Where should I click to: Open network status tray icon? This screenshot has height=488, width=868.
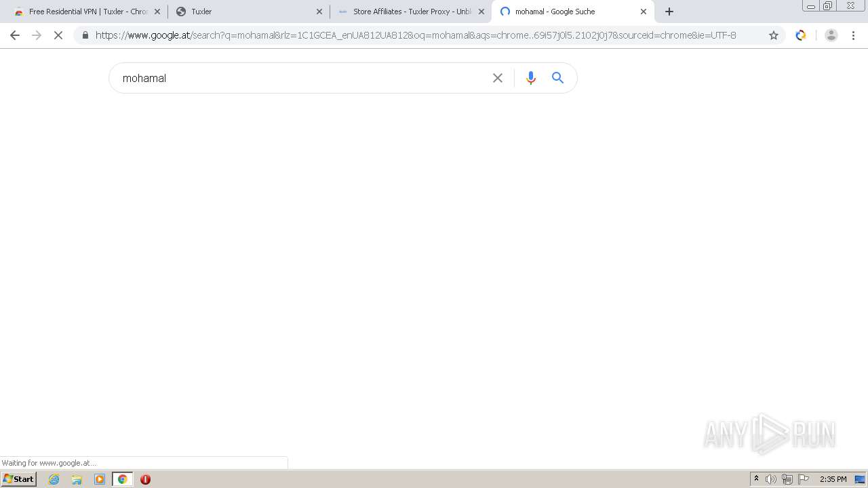(787, 479)
